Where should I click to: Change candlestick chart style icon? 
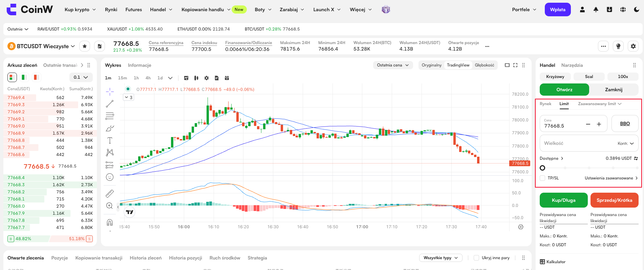coord(196,78)
